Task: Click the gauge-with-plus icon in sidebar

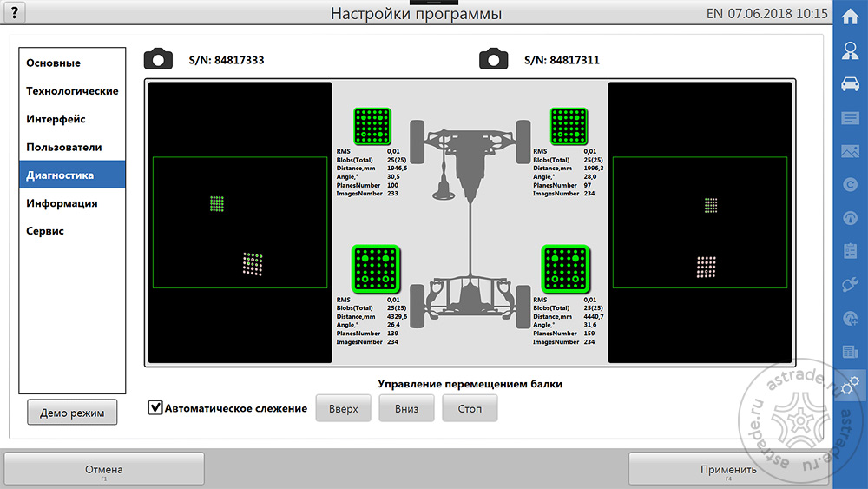Action: point(851,319)
